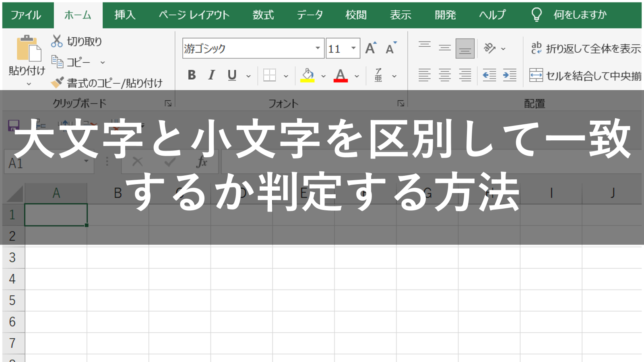Image resolution: width=644 pixels, height=362 pixels.
Task: Click merge and center セルを結合して中央揃え
Action: [586, 75]
